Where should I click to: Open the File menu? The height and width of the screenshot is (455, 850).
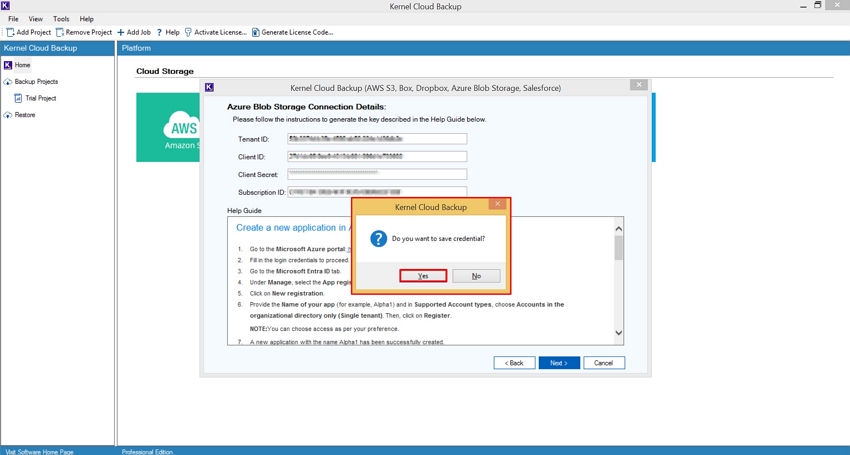click(13, 18)
